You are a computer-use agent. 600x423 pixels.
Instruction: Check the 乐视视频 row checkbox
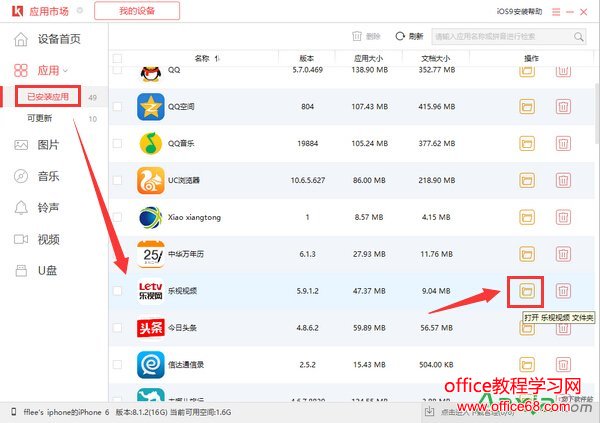tap(117, 291)
